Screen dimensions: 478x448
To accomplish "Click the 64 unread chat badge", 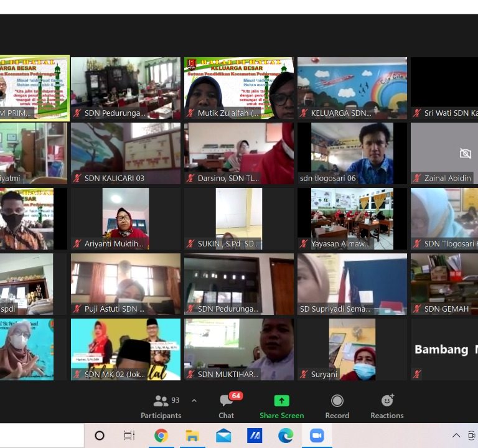I will point(236,396).
